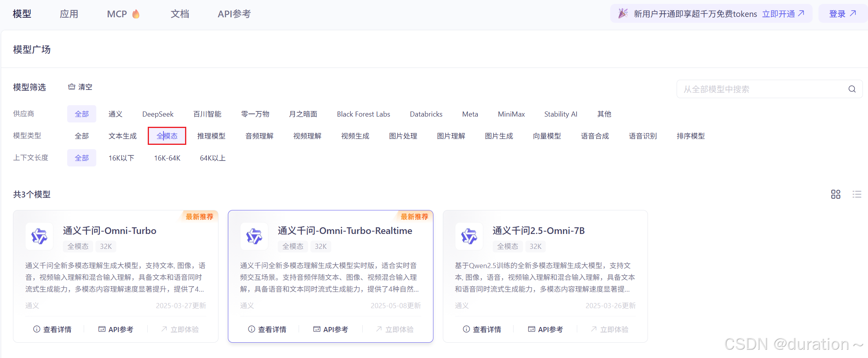
Task: Open API参考 for 通义千问-Omni-Turbo
Action: coord(116,329)
